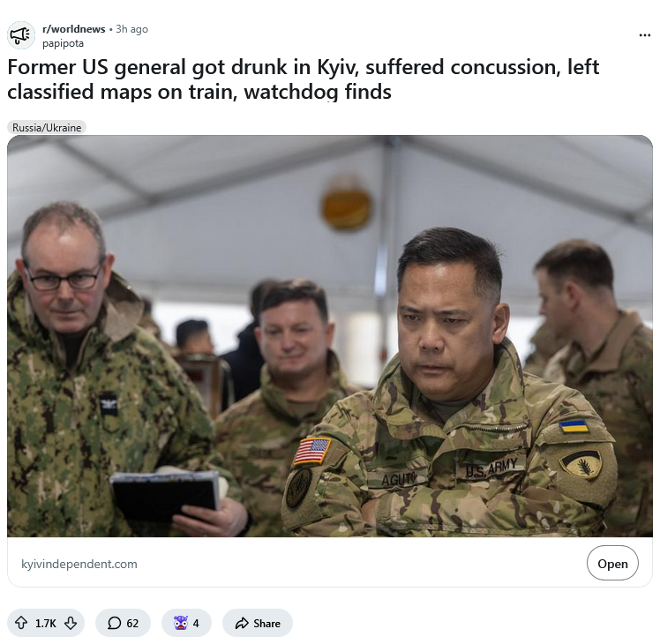Select the Russia/Ukraine flair tag

point(47,128)
